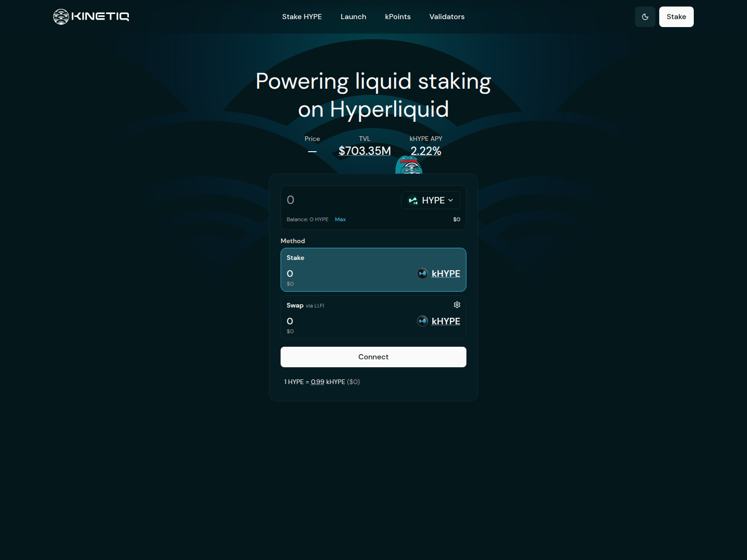
Task: Click the HYPE token icon
Action: (x=413, y=200)
